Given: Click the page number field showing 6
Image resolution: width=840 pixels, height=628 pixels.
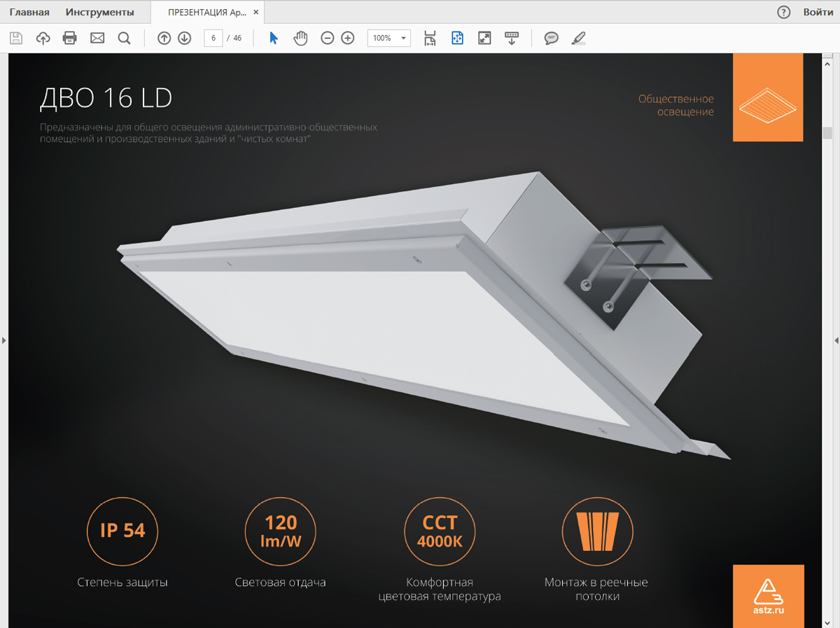Looking at the screenshot, I should [x=213, y=39].
